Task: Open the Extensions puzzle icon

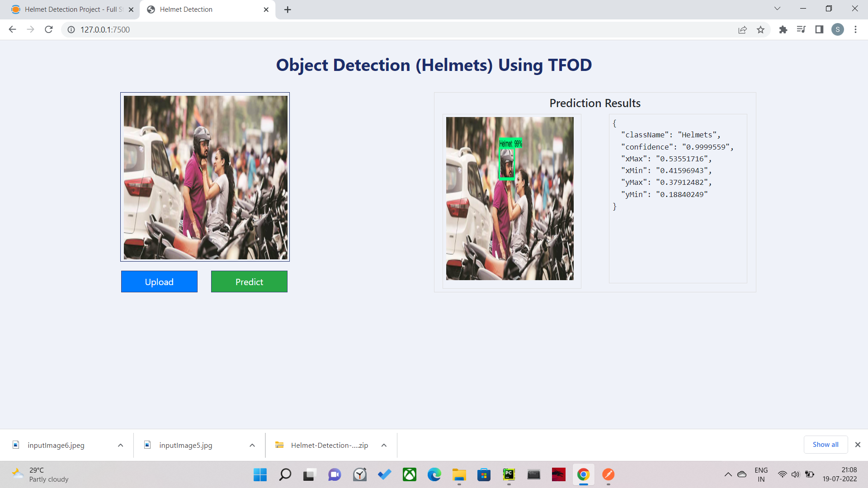Action: coord(783,29)
